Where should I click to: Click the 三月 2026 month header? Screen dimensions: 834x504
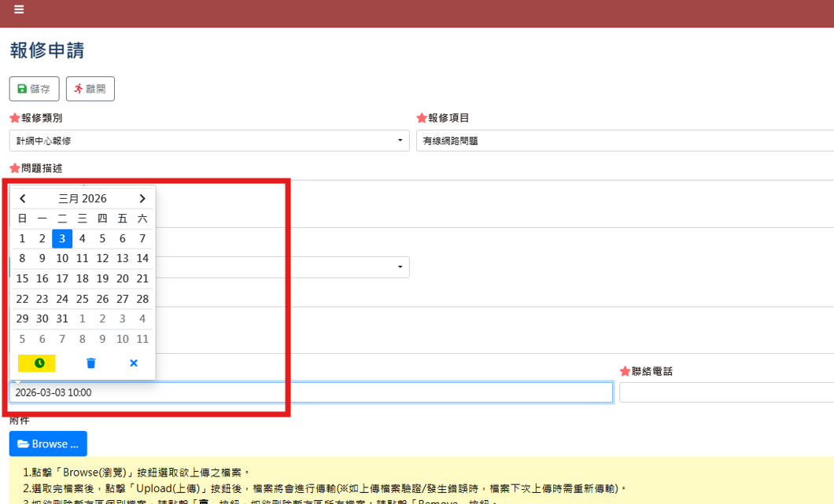click(x=83, y=199)
